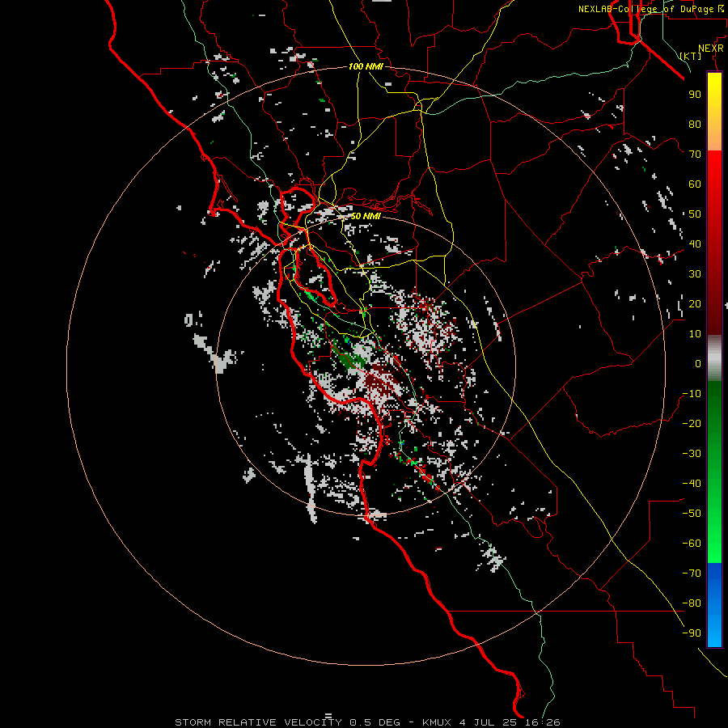Click the -60 scale value

692,544
